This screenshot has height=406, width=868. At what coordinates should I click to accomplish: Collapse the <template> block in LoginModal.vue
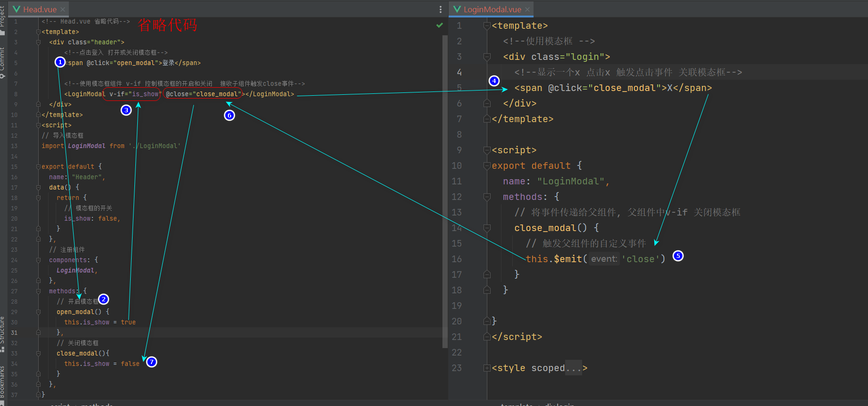(487, 26)
